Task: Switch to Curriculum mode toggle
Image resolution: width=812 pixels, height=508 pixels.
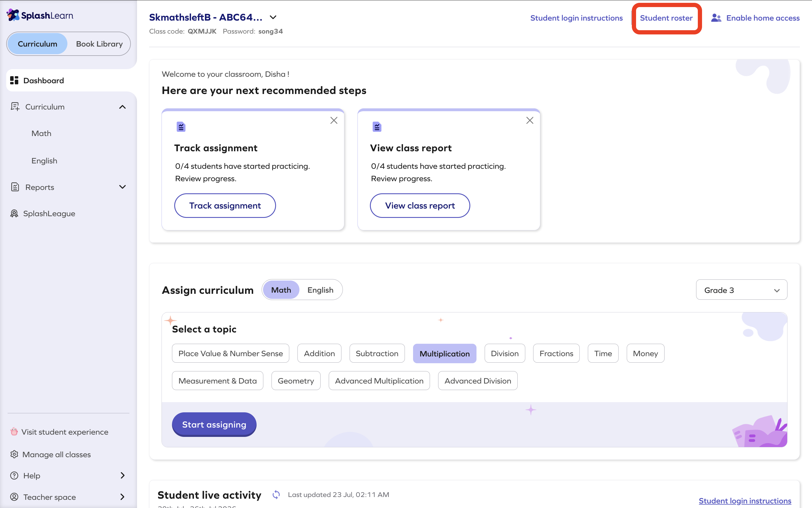Action: pyautogui.click(x=37, y=44)
